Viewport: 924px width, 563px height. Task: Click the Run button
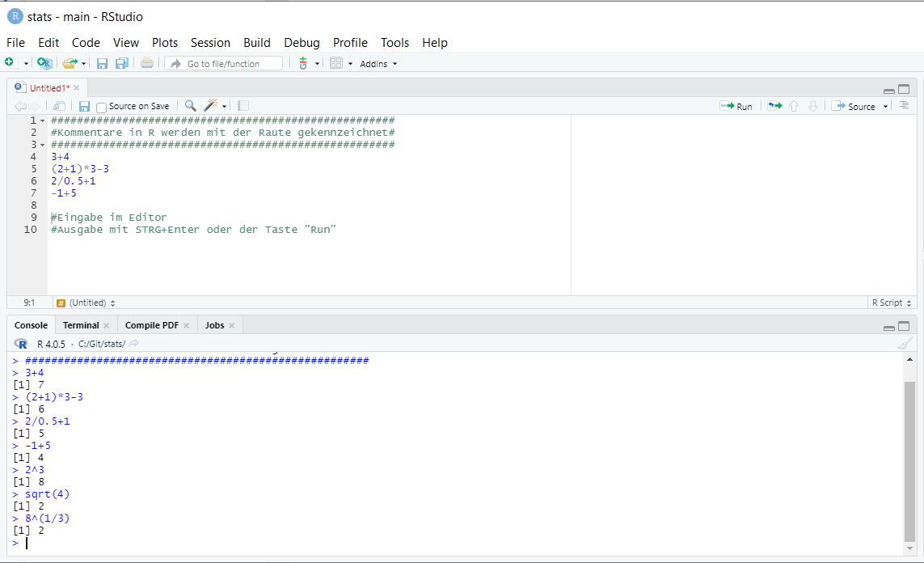[x=736, y=106]
